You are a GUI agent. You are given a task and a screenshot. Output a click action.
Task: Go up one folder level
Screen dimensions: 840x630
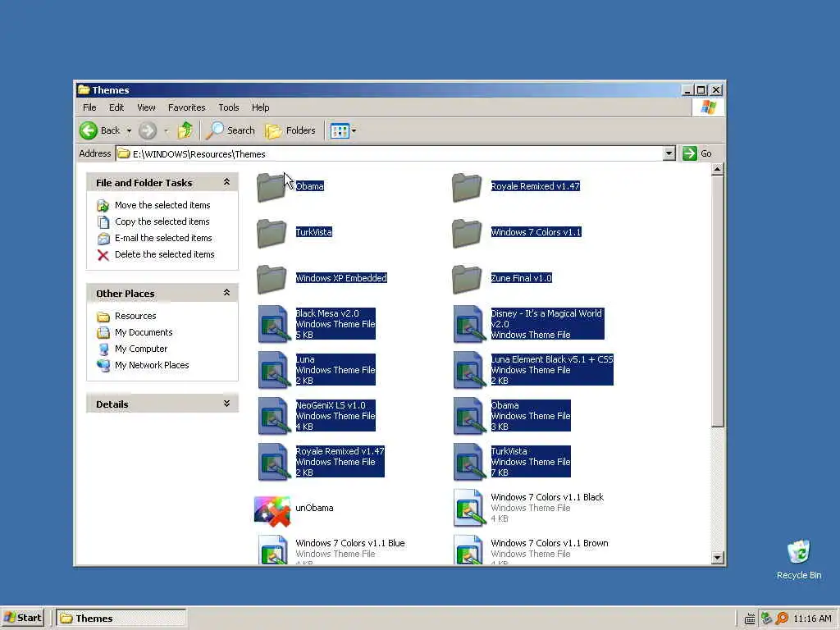(185, 130)
